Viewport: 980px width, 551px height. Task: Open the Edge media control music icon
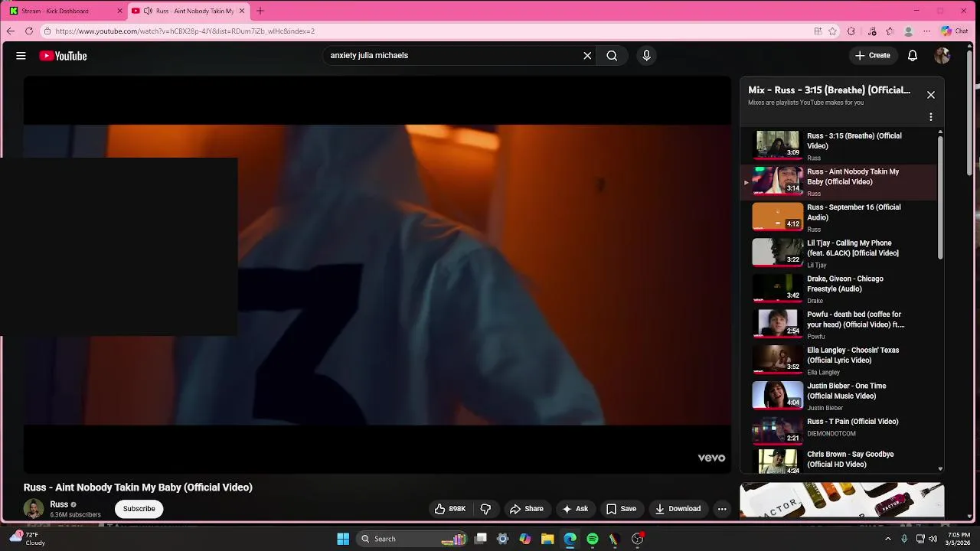[x=872, y=31]
